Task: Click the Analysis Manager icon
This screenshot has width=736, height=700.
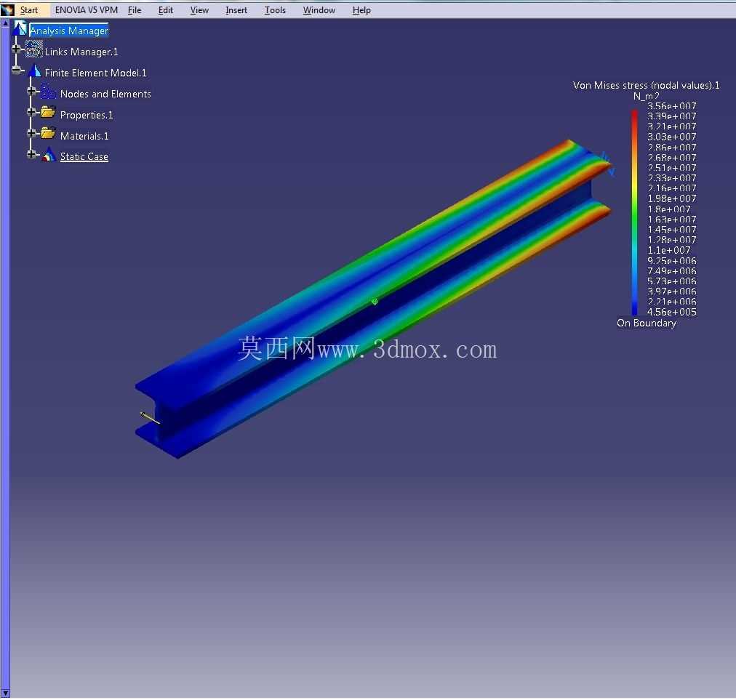Action: coord(20,28)
